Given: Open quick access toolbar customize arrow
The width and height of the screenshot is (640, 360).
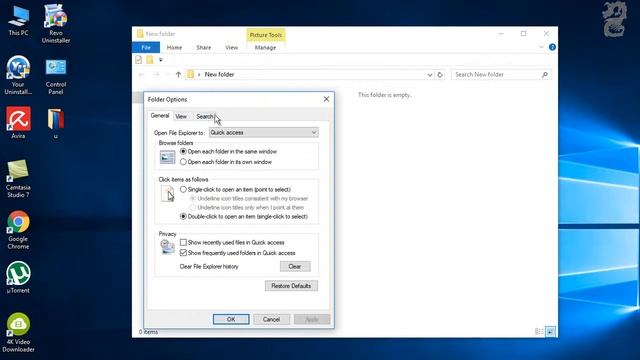Looking at the screenshot, I should (161, 60).
